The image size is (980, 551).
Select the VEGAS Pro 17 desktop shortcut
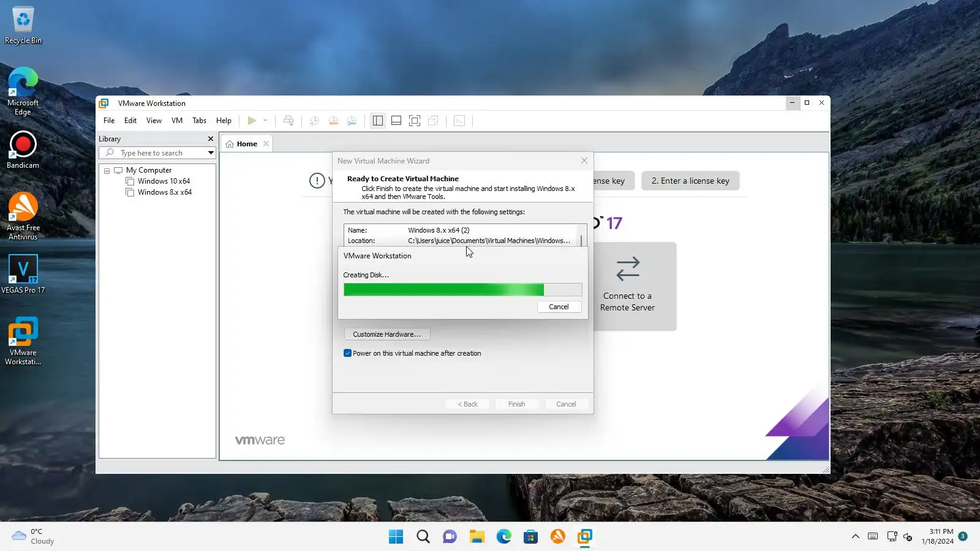(23, 274)
